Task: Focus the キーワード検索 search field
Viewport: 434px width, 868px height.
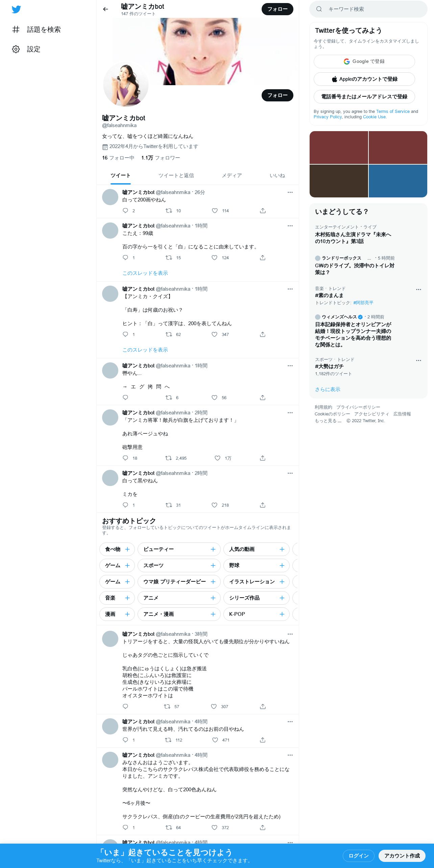Action: (x=368, y=9)
